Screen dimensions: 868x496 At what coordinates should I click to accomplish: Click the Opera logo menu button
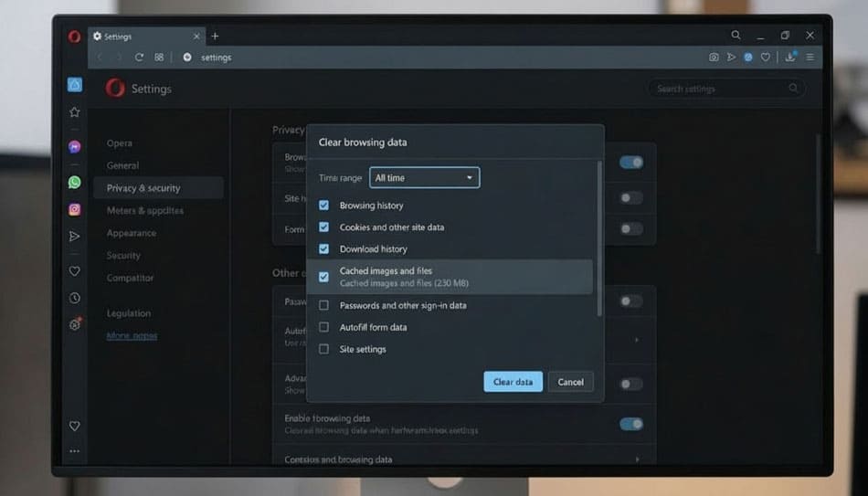74,37
